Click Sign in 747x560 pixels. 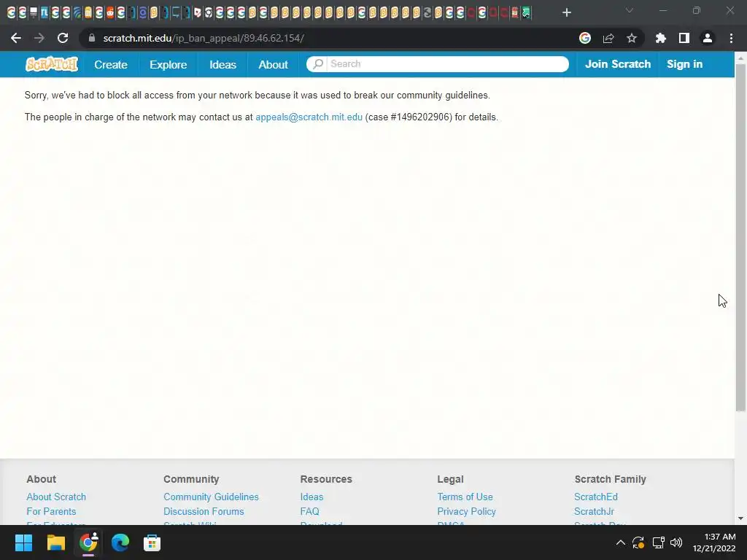(x=684, y=64)
